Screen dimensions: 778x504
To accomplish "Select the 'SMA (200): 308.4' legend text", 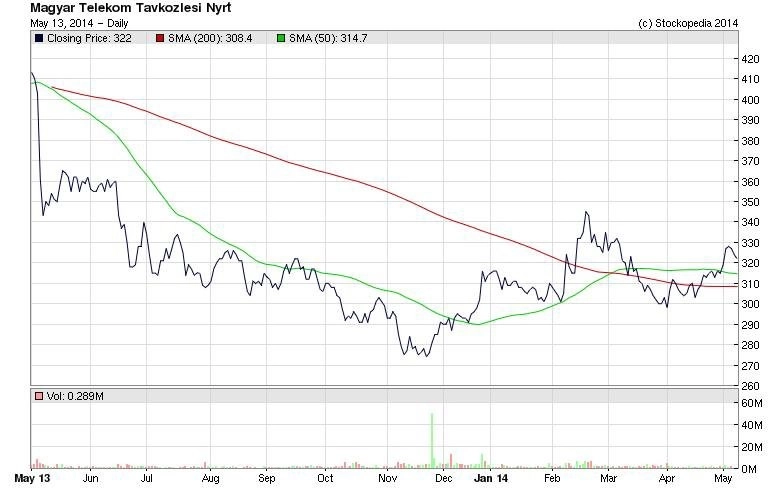I will [210, 38].
